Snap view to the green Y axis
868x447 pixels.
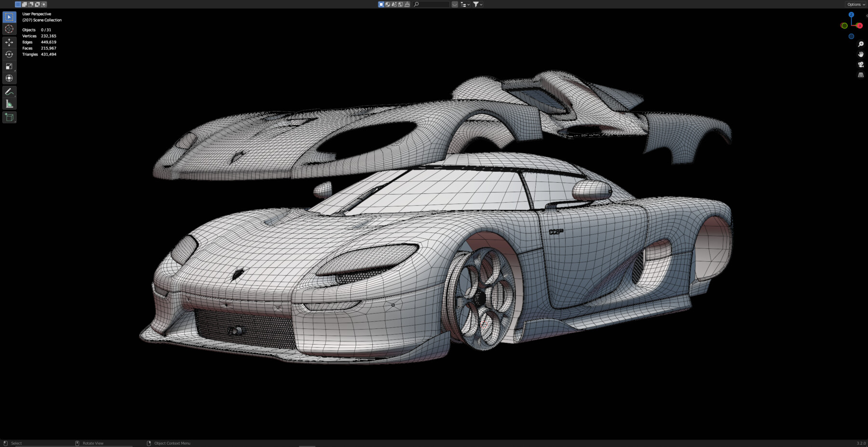[x=844, y=26]
